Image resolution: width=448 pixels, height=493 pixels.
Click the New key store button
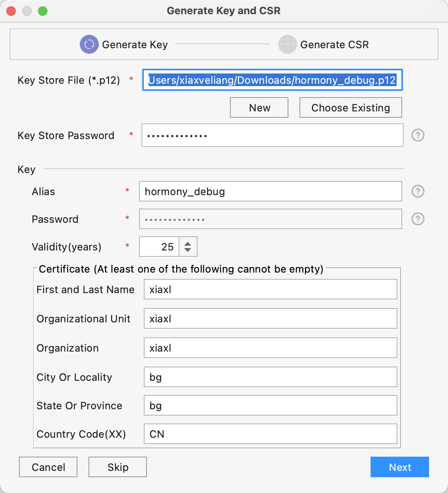[x=259, y=107]
